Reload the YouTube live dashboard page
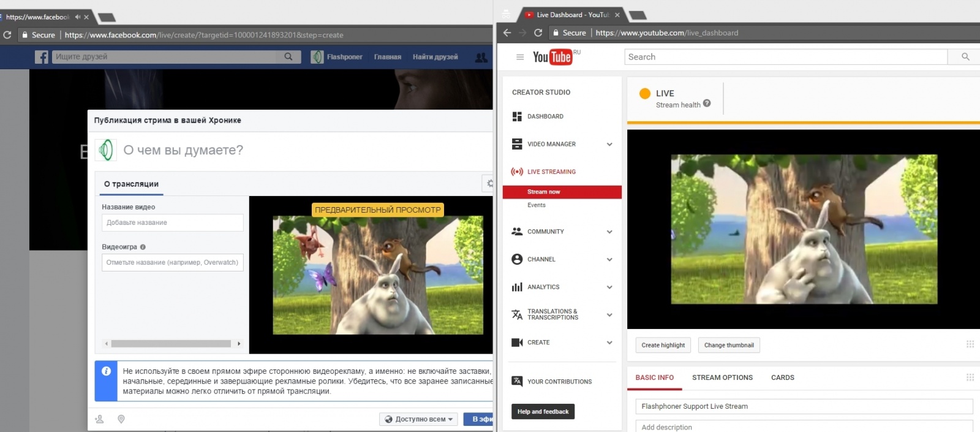980x432 pixels. [x=538, y=32]
